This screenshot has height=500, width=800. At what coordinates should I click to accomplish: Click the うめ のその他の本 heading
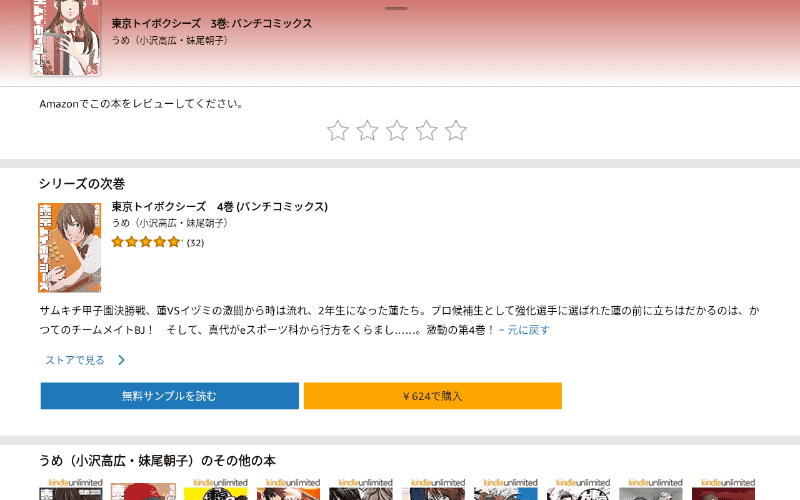(x=157, y=461)
